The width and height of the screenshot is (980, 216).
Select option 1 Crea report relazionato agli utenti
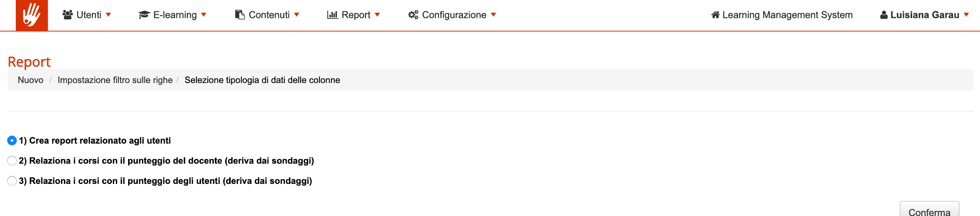(12, 141)
